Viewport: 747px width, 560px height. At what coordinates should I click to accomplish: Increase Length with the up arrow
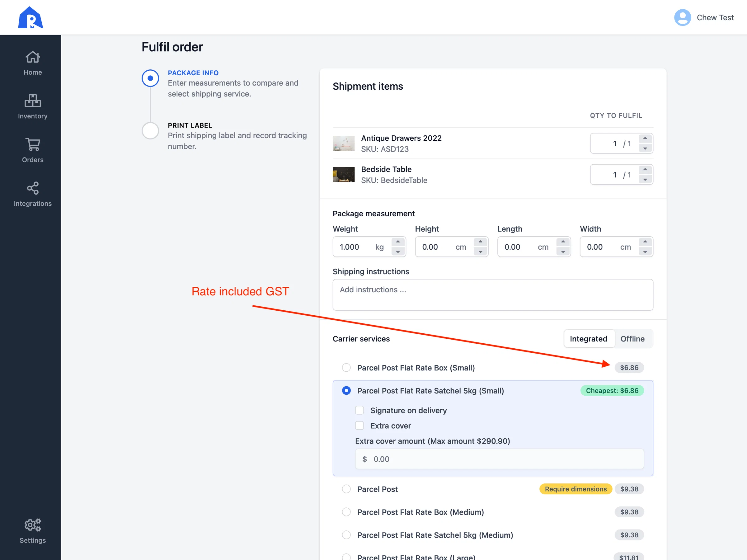563,242
